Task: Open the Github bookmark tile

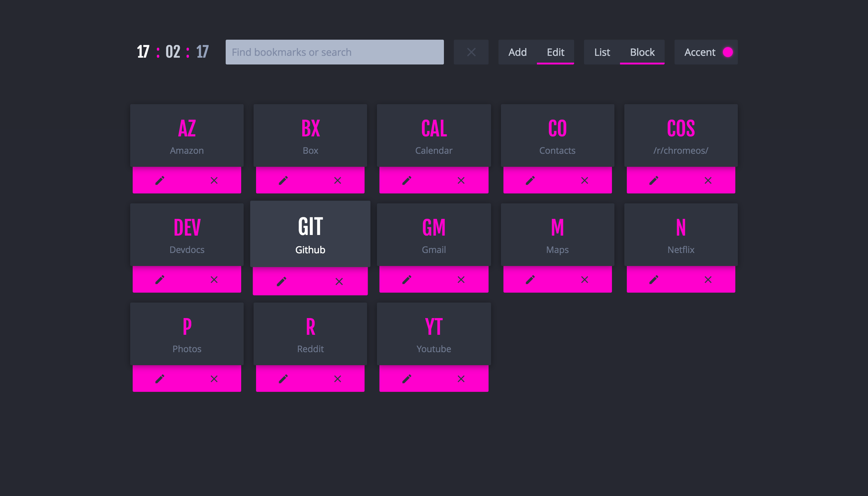Action: 310,234
